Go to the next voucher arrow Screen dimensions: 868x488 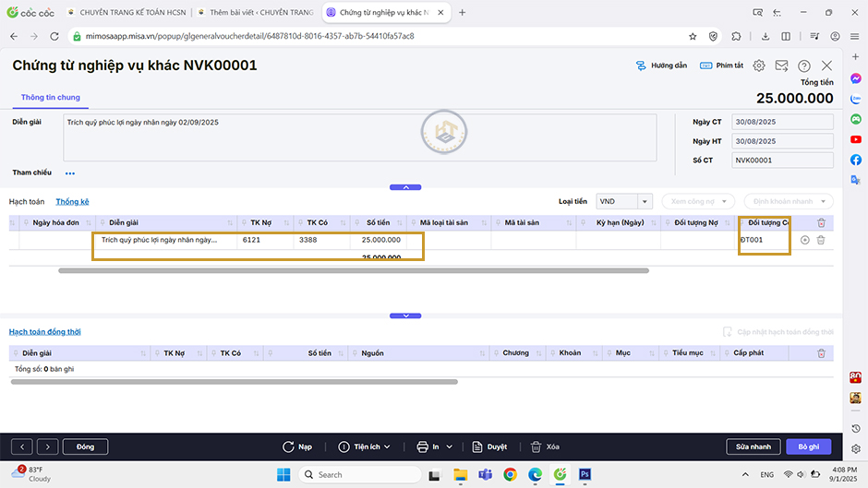click(47, 446)
